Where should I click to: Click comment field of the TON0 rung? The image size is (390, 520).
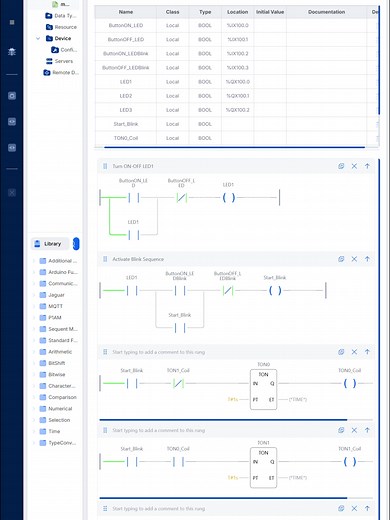159,352
